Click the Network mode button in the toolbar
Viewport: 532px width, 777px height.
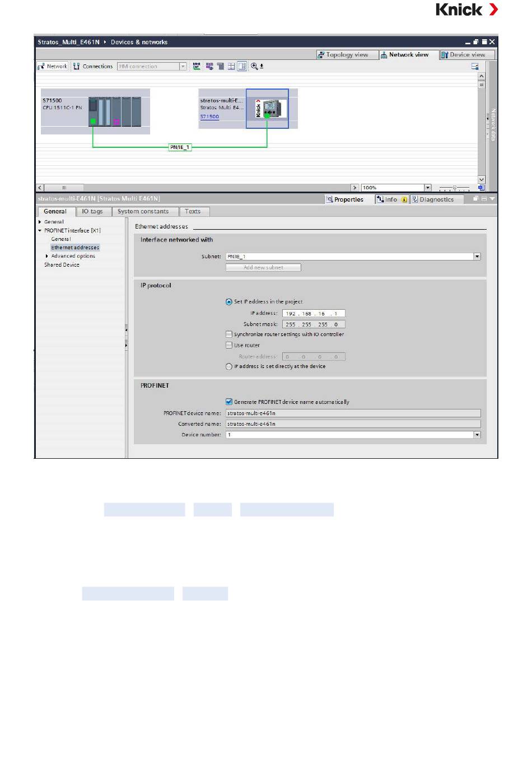click(53, 66)
